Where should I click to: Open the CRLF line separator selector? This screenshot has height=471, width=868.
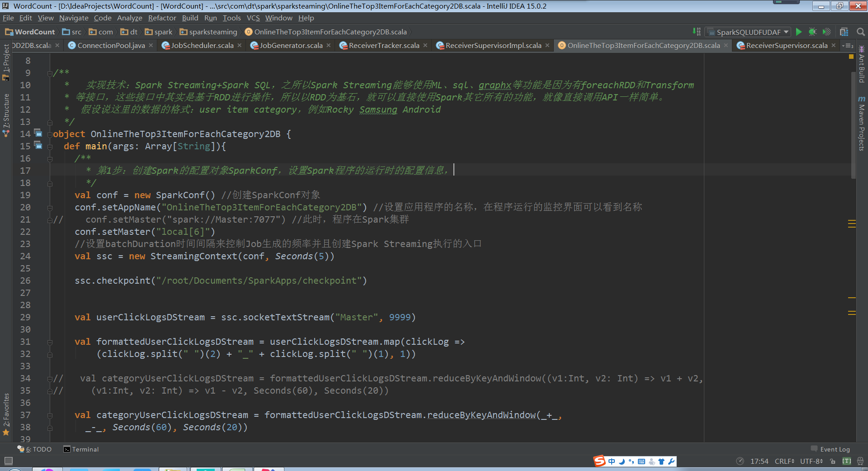pyautogui.click(x=784, y=461)
